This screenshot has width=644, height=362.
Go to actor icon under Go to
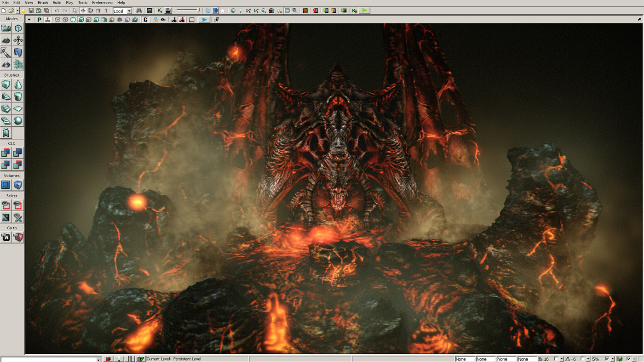click(x=6, y=237)
